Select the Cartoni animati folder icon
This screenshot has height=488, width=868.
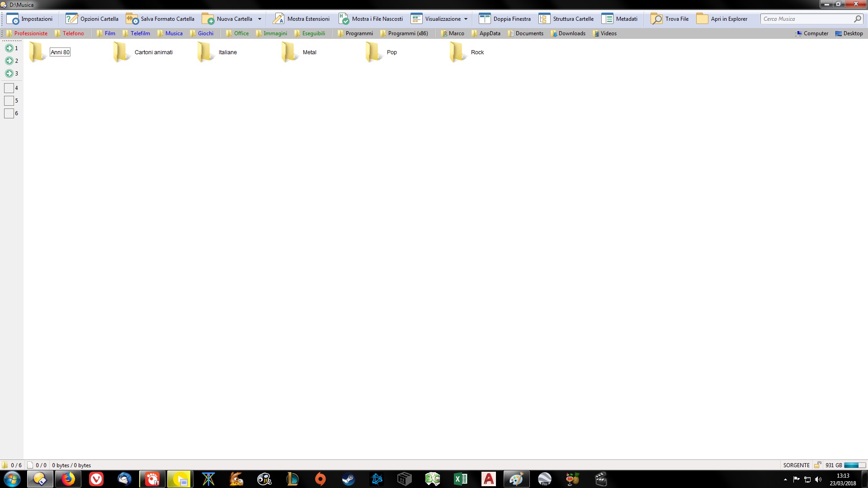click(x=122, y=52)
